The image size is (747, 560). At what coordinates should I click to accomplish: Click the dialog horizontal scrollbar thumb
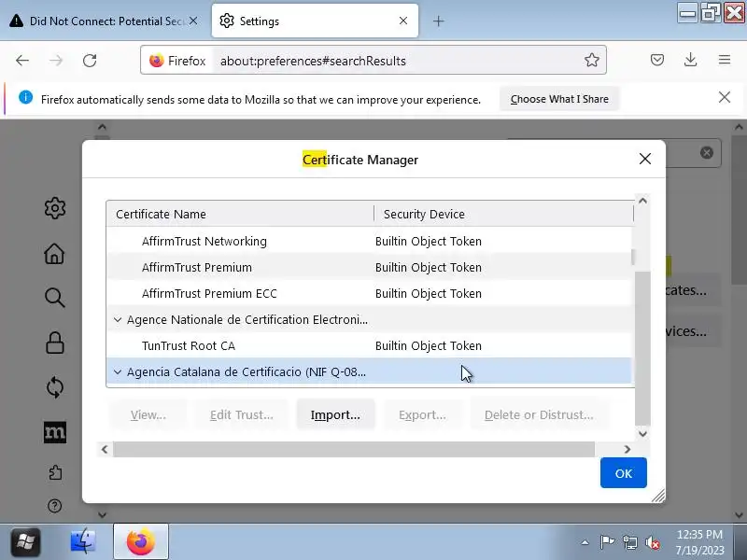click(x=354, y=449)
